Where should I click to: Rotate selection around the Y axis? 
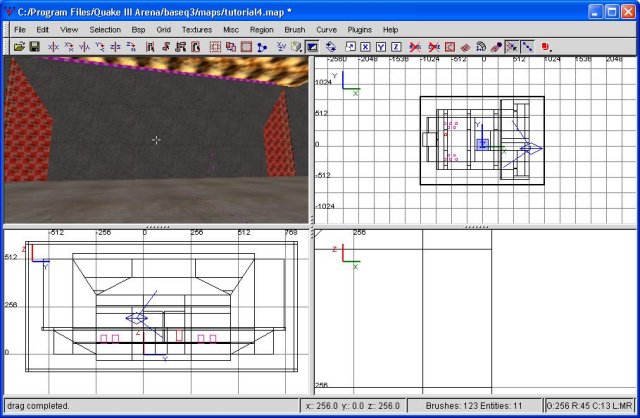click(100, 47)
